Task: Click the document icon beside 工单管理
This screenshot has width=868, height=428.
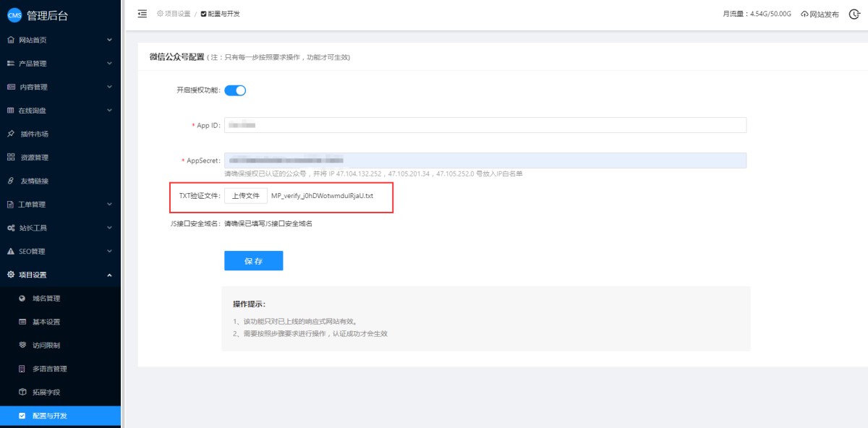Action: pos(10,205)
